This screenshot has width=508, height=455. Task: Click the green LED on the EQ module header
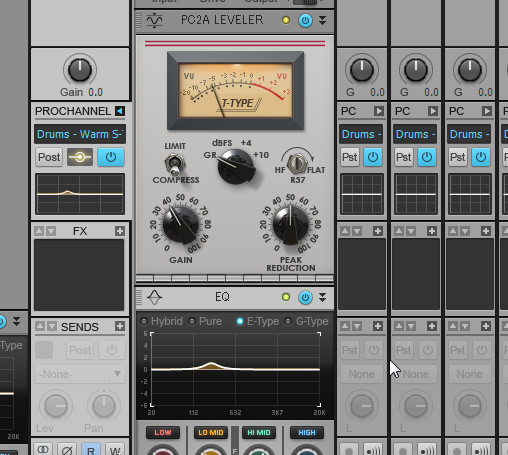point(286,297)
